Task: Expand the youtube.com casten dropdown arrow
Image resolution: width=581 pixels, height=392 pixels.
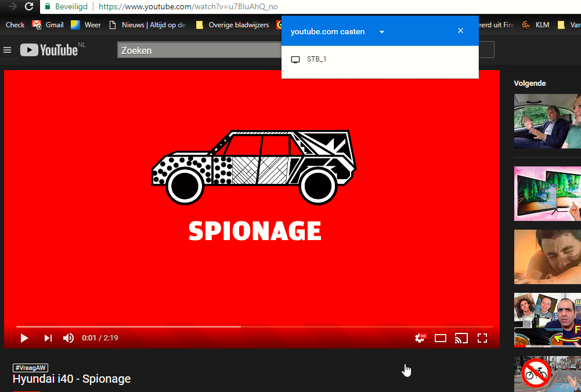Action: point(382,32)
